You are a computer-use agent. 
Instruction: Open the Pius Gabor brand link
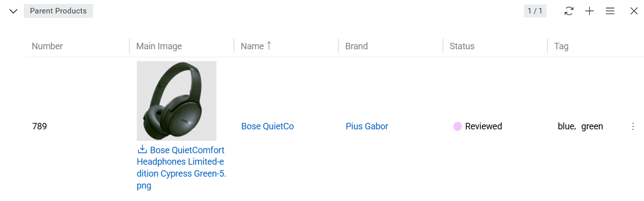point(367,126)
